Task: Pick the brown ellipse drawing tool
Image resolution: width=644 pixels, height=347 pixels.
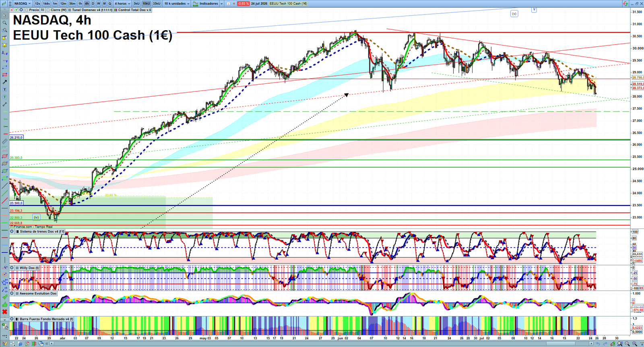Action: [x=5, y=163]
